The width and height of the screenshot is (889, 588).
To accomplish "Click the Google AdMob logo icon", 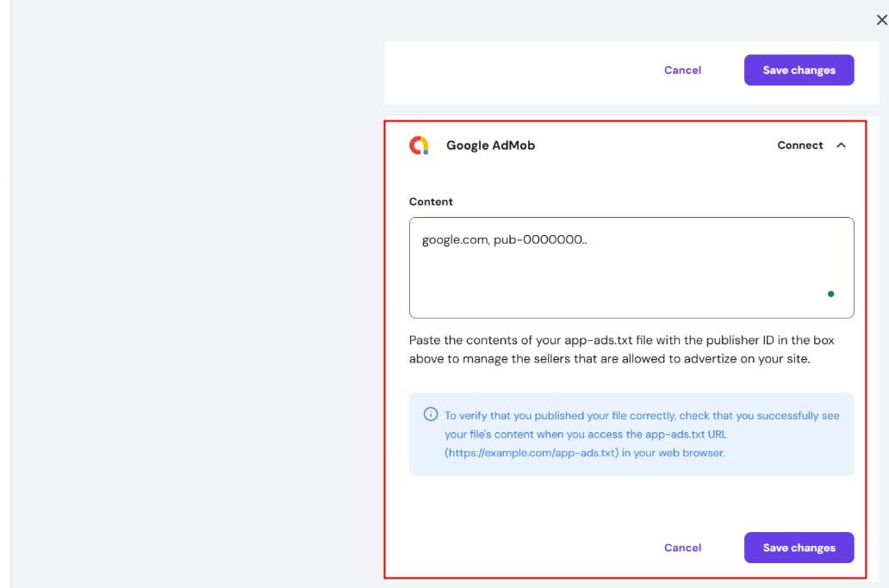I will pyautogui.click(x=419, y=145).
